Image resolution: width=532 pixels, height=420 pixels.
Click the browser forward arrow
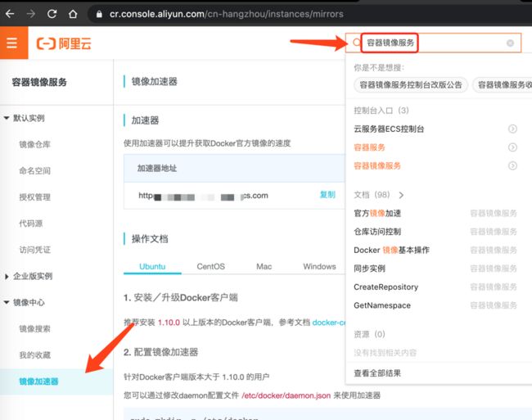31,14
